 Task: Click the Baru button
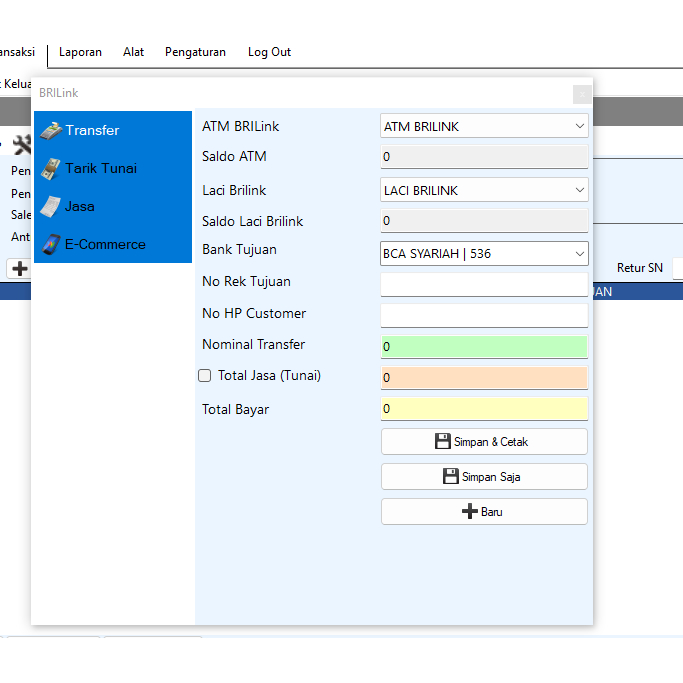click(x=484, y=511)
